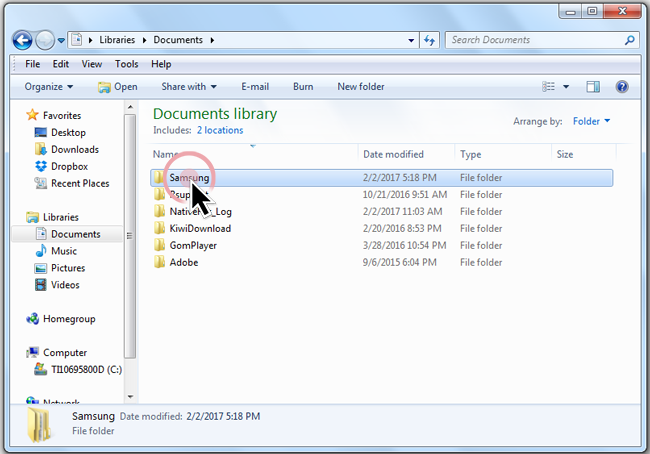This screenshot has width=650, height=454.
Task: Click the Open toolbar button
Action: click(x=117, y=87)
